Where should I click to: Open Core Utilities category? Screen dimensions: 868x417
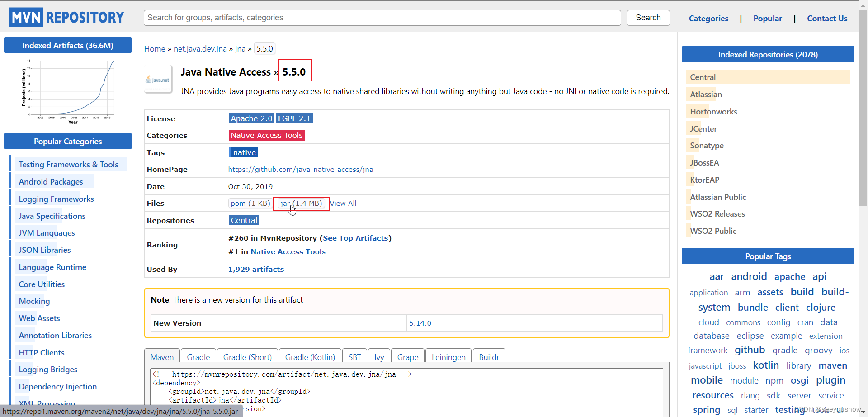(x=42, y=284)
